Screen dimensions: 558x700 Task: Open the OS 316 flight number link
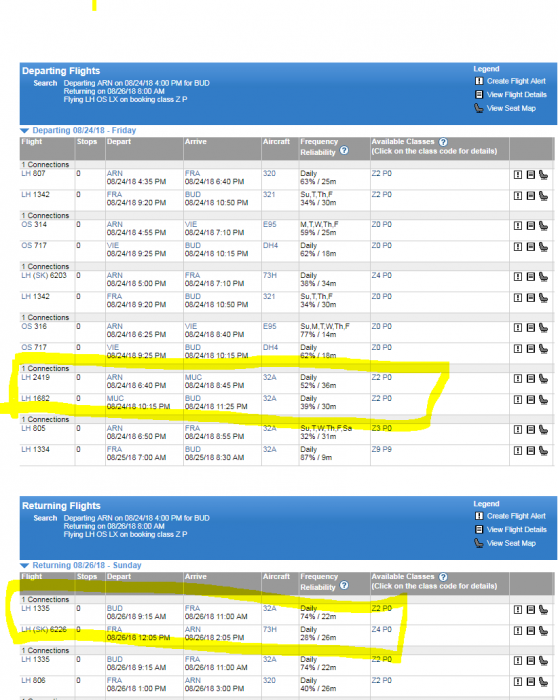34,326
